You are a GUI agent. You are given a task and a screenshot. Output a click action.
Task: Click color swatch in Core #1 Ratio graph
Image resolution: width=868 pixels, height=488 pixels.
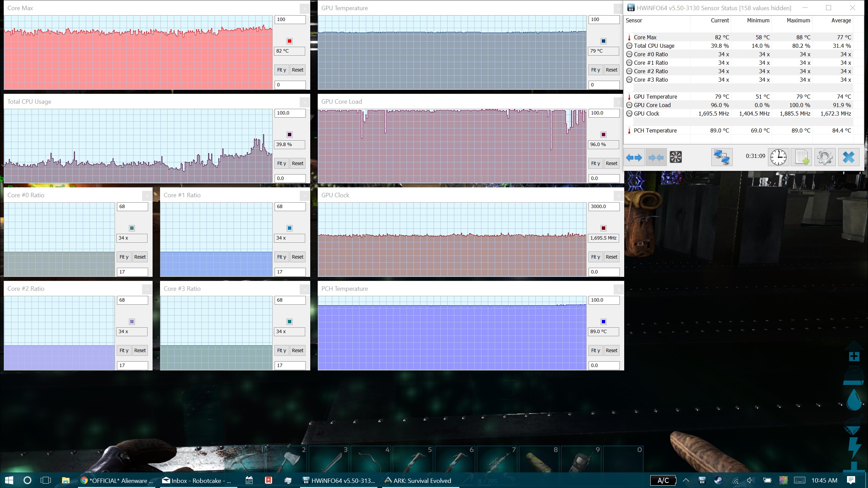pyautogui.click(x=289, y=228)
